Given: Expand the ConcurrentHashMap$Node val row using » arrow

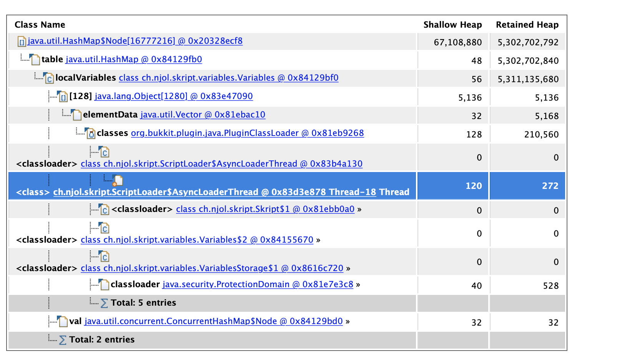Looking at the screenshot, I should [x=347, y=322].
